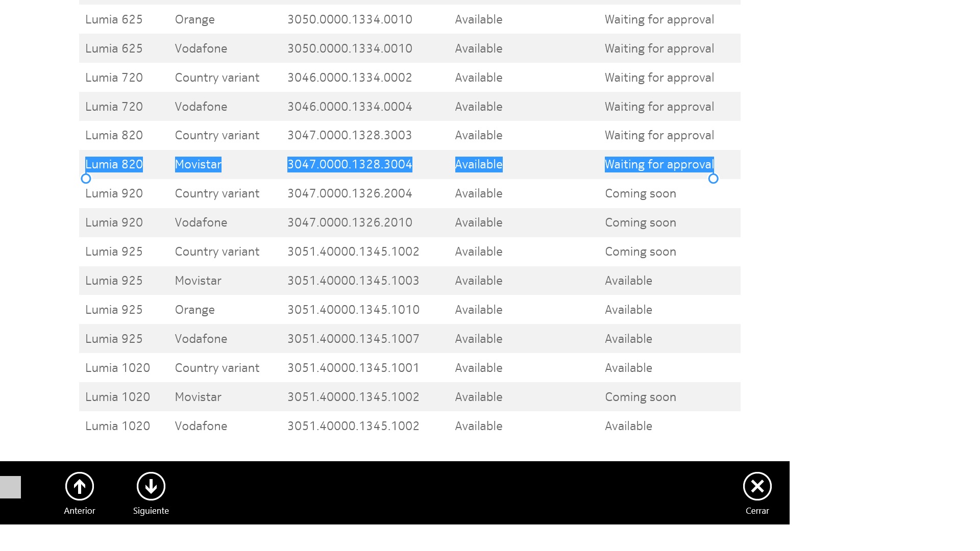Click version 3047.0000.1326.2004

350,193
